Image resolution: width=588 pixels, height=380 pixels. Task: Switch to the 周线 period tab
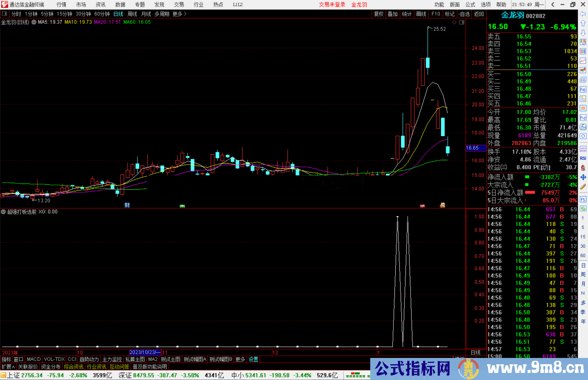(132, 14)
